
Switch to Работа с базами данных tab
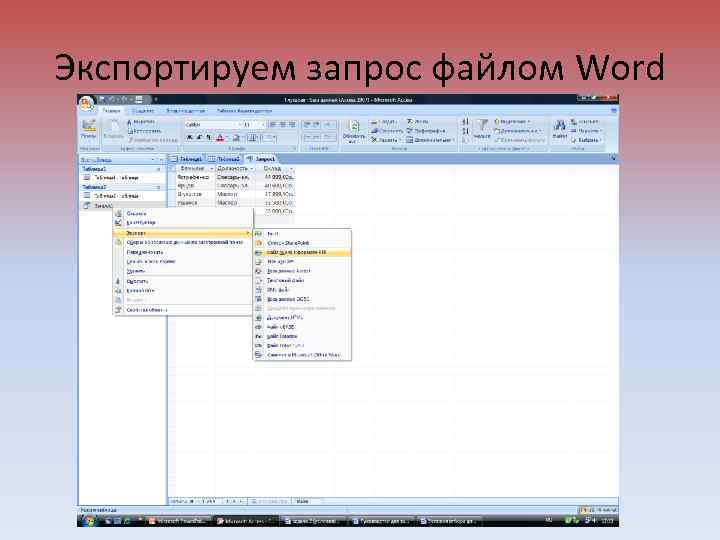(x=244, y=111)
